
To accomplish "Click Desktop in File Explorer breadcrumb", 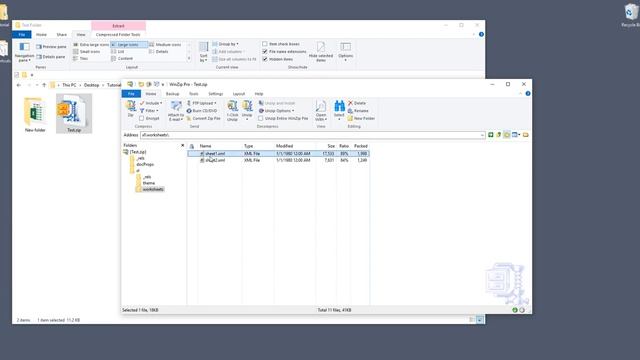I will [91, 85].
